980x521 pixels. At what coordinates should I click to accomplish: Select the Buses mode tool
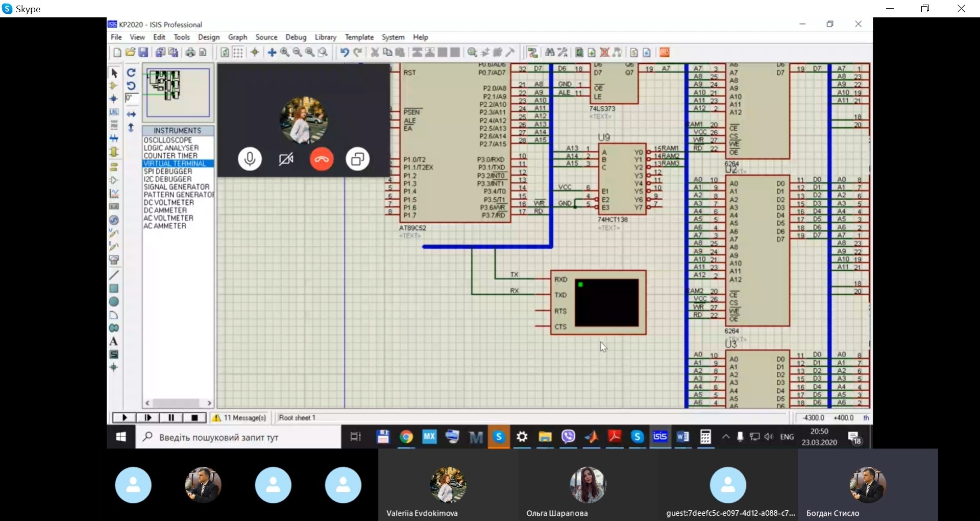click(x=114, y=138)
